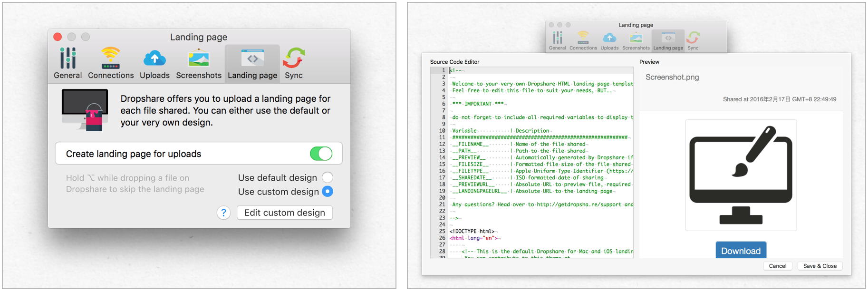The image size is (868, 291).
Task: Click Uploads in the dimmed toolbar above the editor
Action: pyautogui.click(x=609, y=41)
